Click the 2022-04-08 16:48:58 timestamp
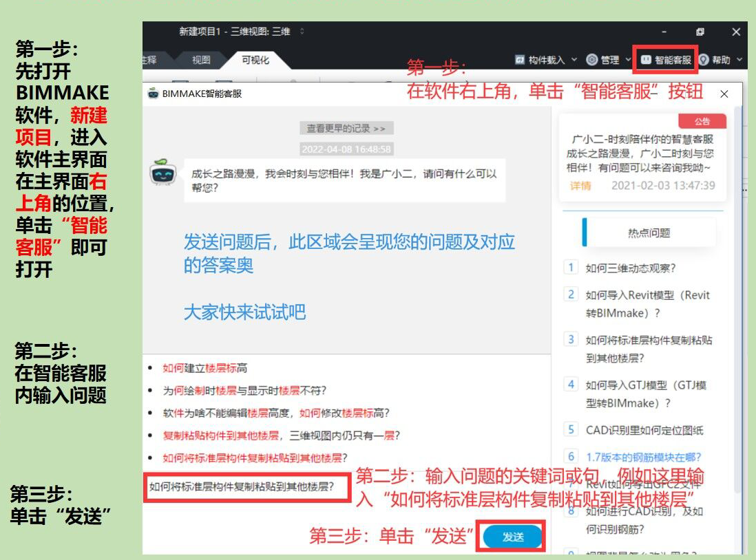 [346, 149]
